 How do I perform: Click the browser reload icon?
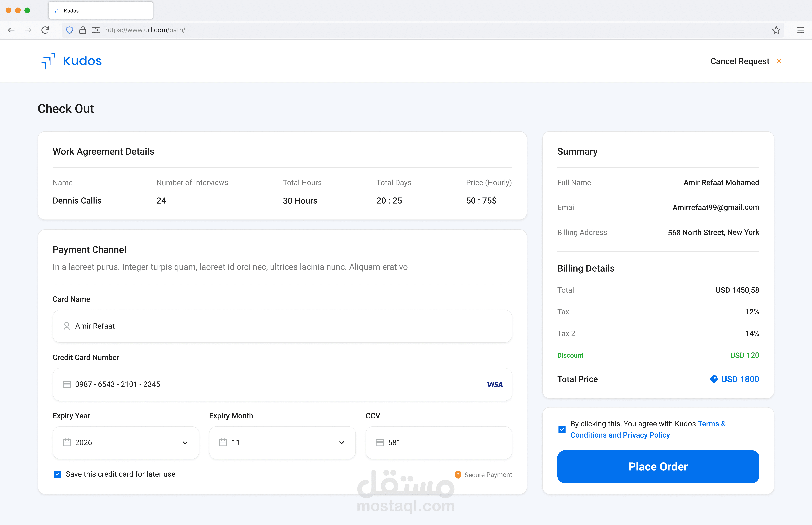45,30
